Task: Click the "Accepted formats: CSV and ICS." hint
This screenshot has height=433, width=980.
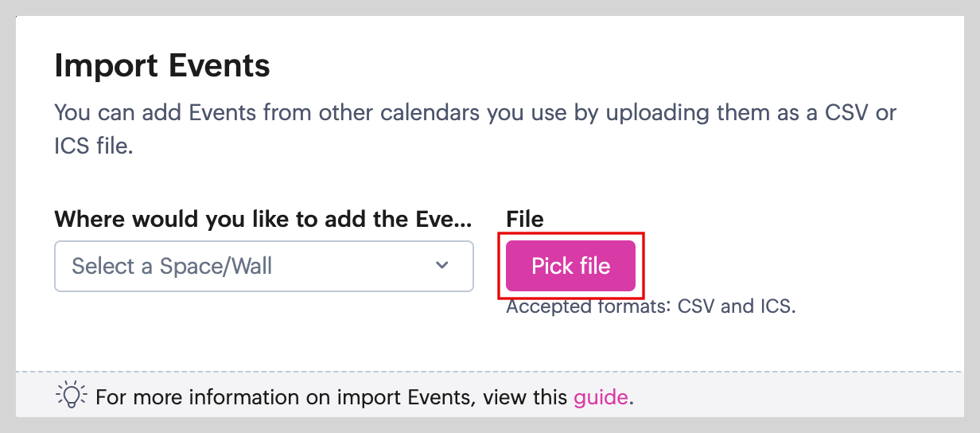Action: (651, 306)
